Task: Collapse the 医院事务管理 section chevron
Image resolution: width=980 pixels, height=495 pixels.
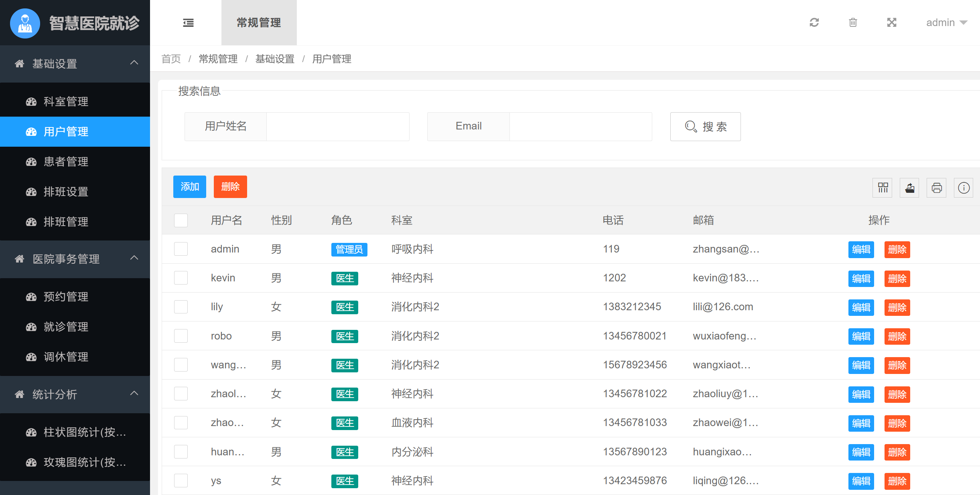Action: click(134, 258)
